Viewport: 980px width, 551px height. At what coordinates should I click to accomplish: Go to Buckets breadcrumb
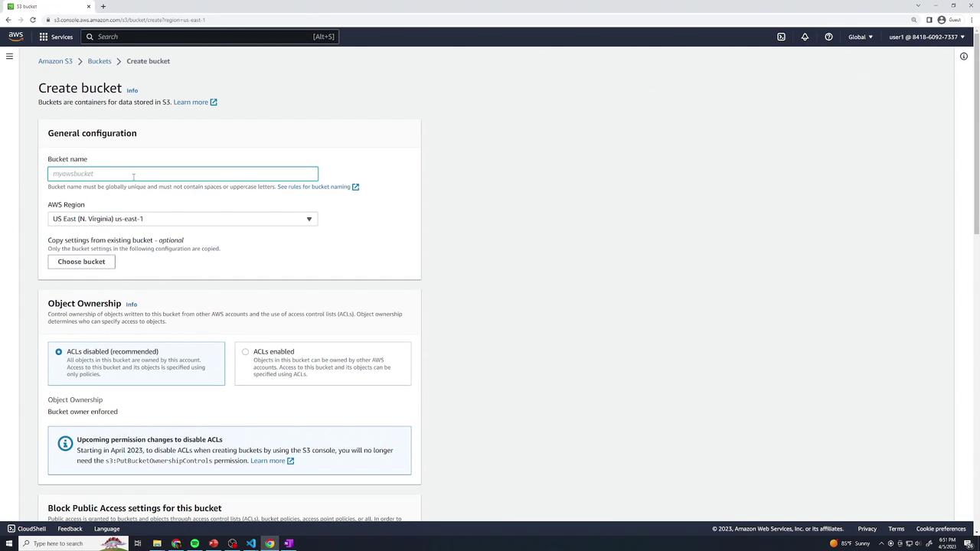(100, 61)
